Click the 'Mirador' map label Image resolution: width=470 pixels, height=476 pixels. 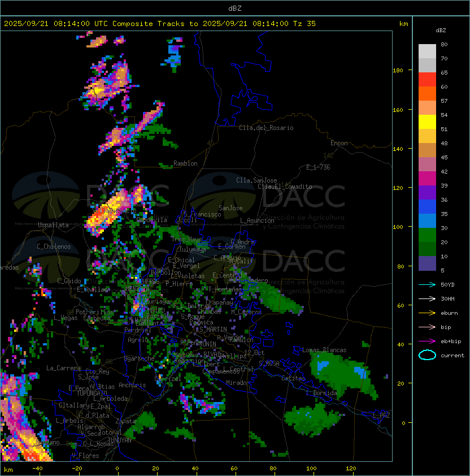(x=238, y=383)
